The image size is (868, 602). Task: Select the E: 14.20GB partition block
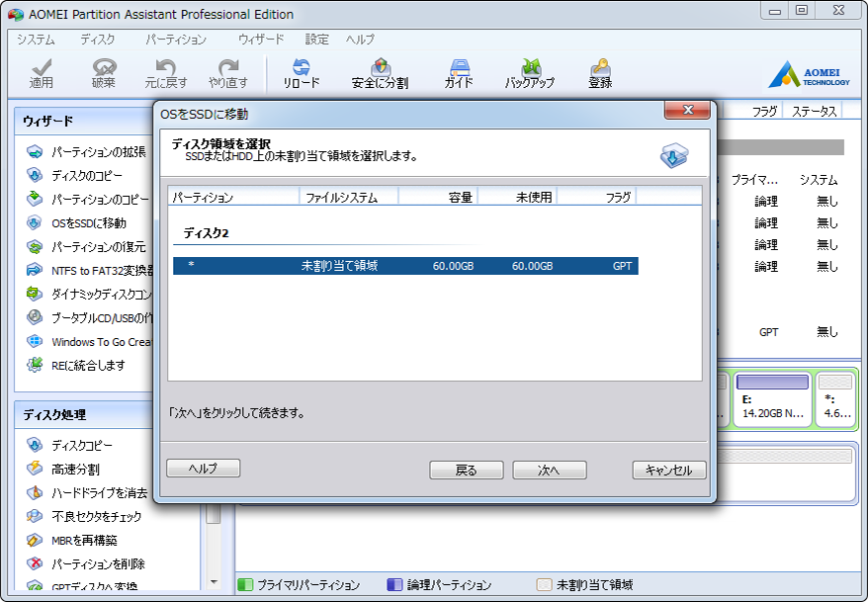point(772,399)
